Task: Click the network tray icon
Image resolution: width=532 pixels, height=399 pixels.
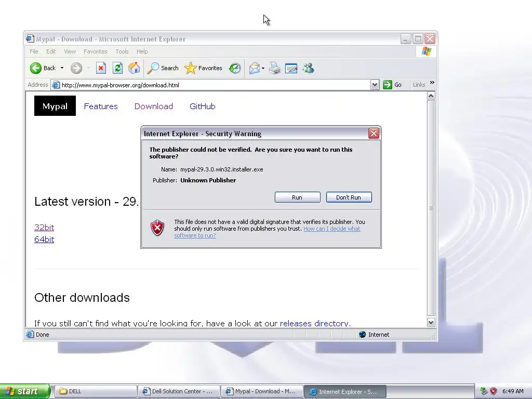Action: [484, 391]
